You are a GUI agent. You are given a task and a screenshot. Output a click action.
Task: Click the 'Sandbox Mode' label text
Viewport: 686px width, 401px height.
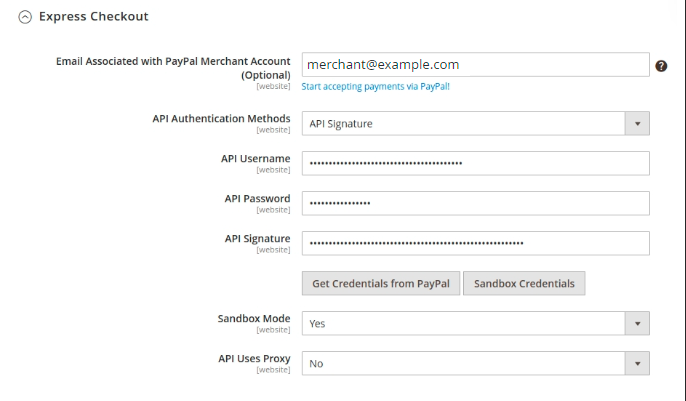click(254, 319)
